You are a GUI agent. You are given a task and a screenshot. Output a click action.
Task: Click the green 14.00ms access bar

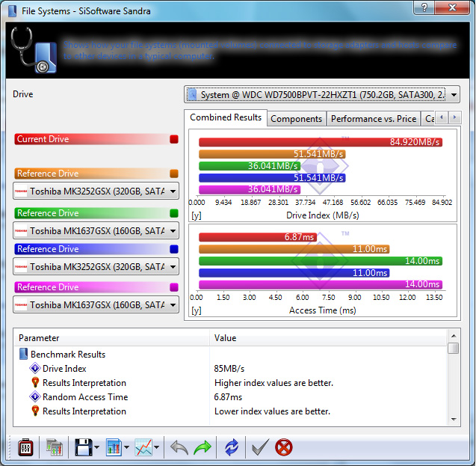[321, 261]
